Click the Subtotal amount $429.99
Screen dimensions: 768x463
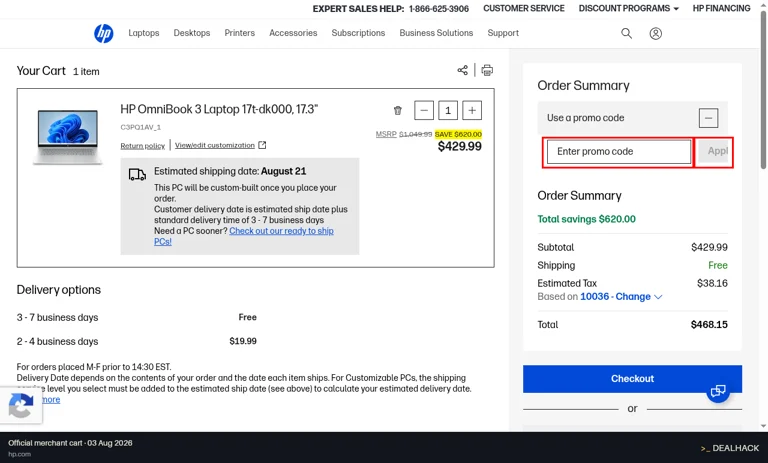click(x=709, y=247)
